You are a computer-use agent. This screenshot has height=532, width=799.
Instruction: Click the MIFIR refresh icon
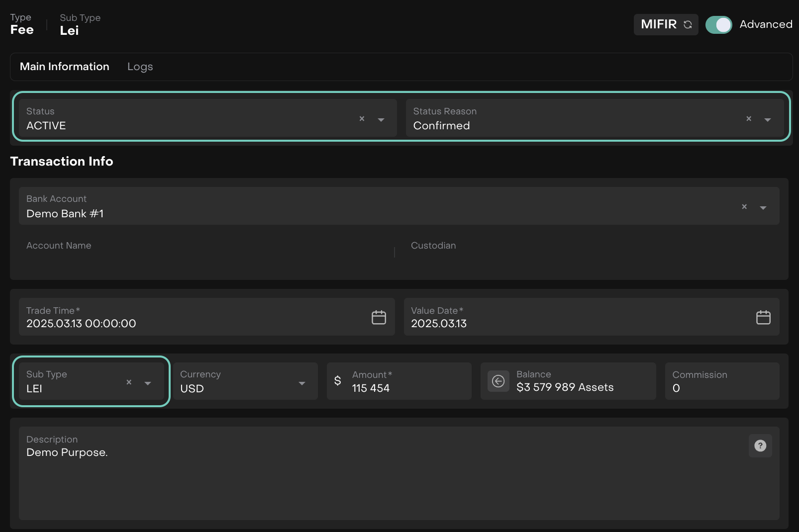coord(688,24)
